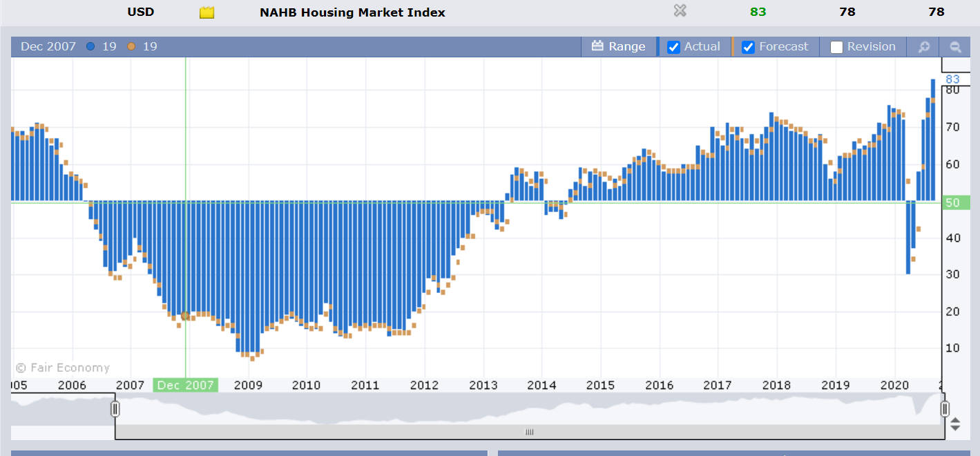Click the Dec 2007 date label on axis
The height and width of the screenshot is (456, 980).
pos(185,385)
